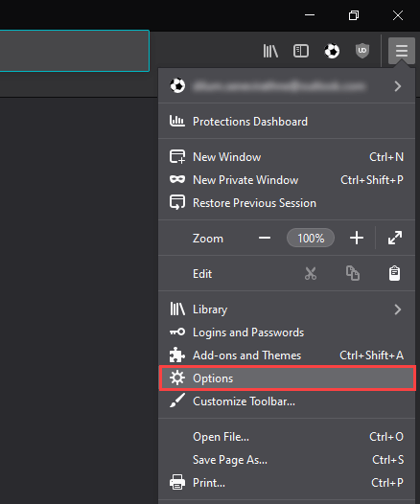Zoom in with the plus button
The height and width of the screenshot is (504, 420).
tap(357, 238)
